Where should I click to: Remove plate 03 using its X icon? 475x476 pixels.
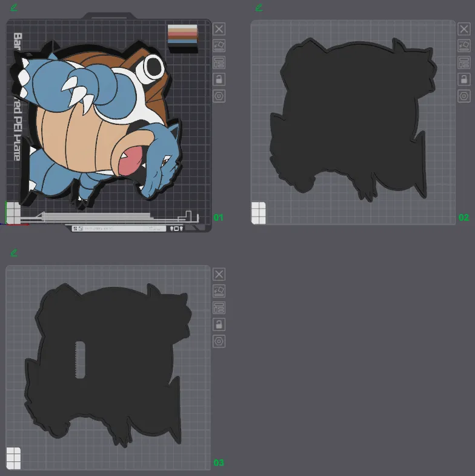[219, 275]
